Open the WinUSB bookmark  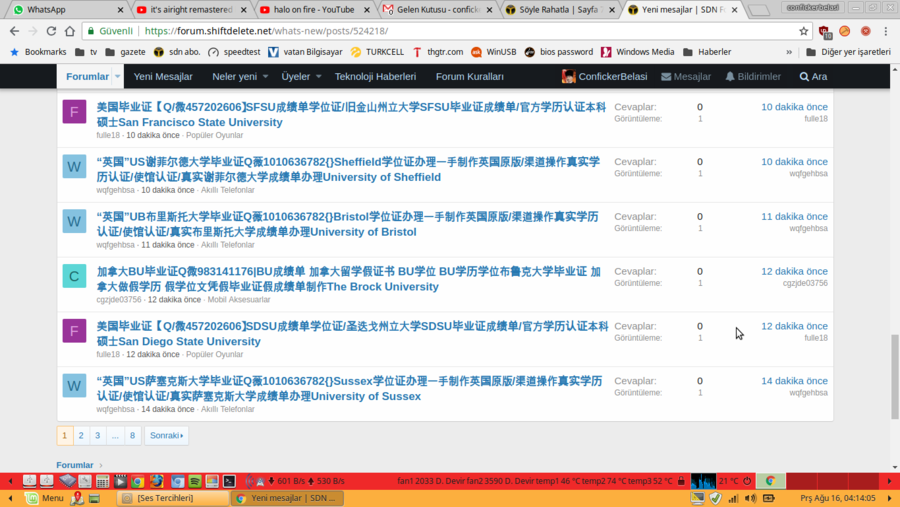click(494, 52)
